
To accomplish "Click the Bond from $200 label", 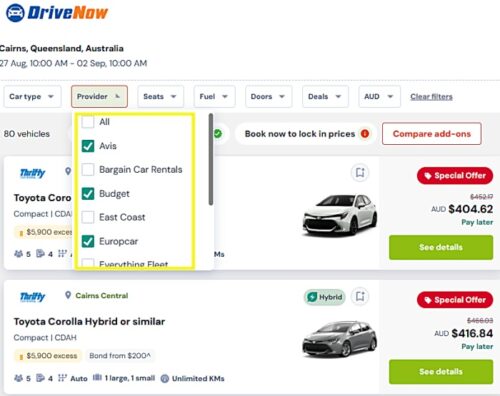I will 120,356.
